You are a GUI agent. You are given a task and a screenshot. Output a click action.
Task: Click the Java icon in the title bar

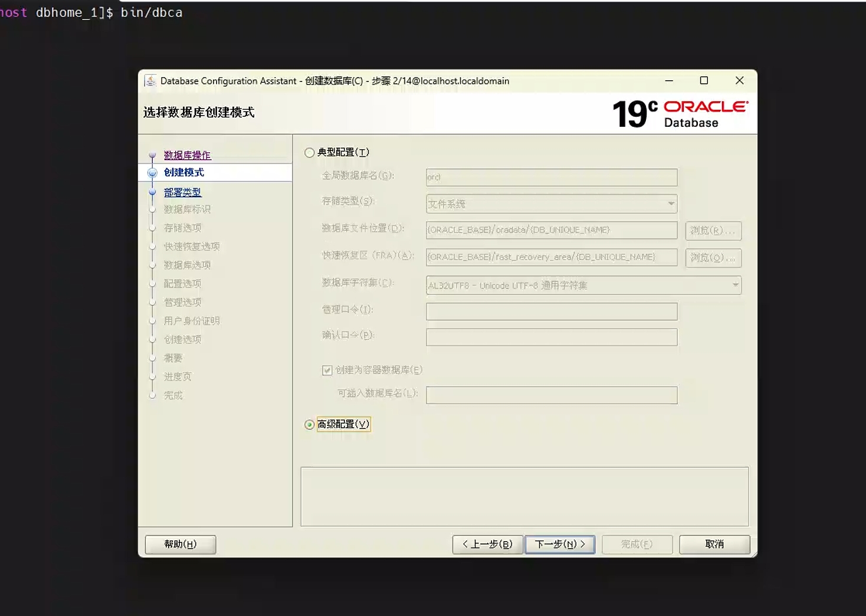pyautogui.click(x=150, y=81)
